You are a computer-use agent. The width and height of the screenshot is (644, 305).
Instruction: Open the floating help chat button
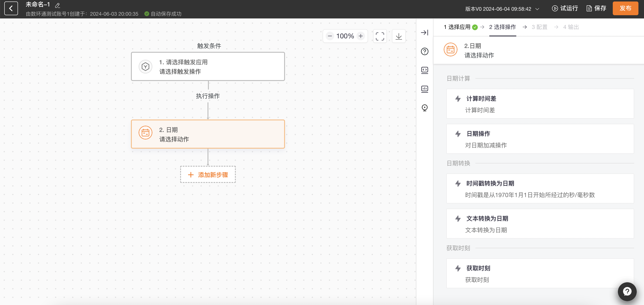(x=627, y=292)
